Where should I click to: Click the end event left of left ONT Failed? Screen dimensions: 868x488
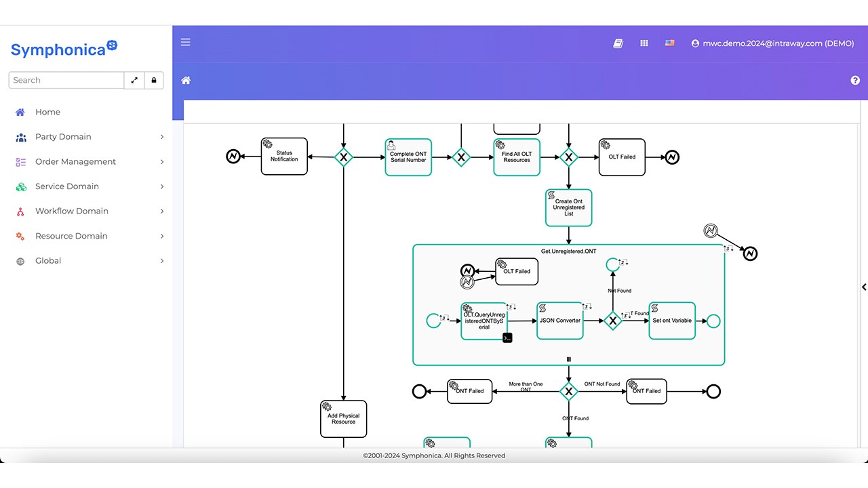[x=420, y=391]
